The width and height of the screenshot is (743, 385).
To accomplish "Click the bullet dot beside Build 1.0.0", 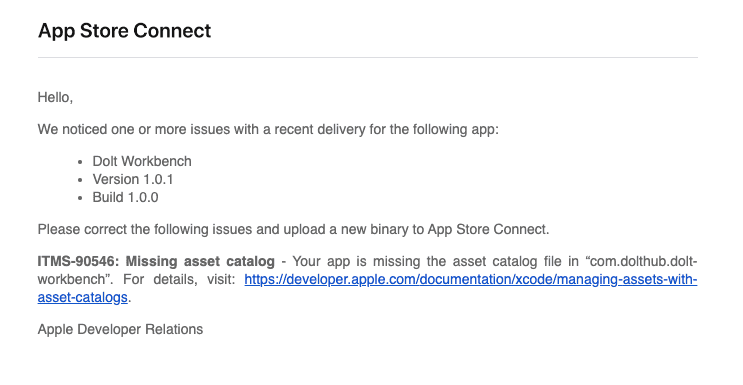I will click(x=80, y=198).
